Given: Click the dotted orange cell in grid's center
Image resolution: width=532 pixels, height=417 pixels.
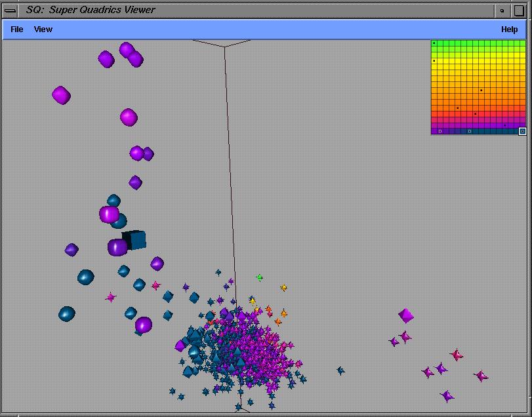Looking at the screenshot, I should point(481,90).
